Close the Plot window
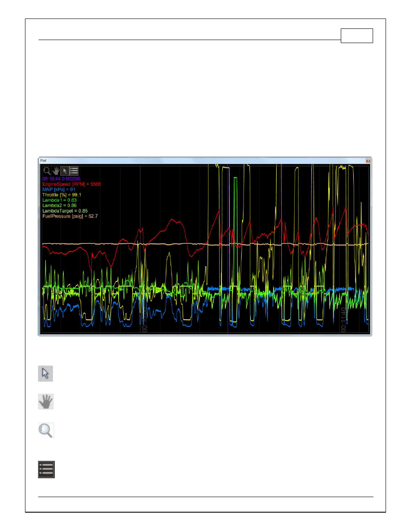Viewport: 411px width, 532px height. coord(368,161)
